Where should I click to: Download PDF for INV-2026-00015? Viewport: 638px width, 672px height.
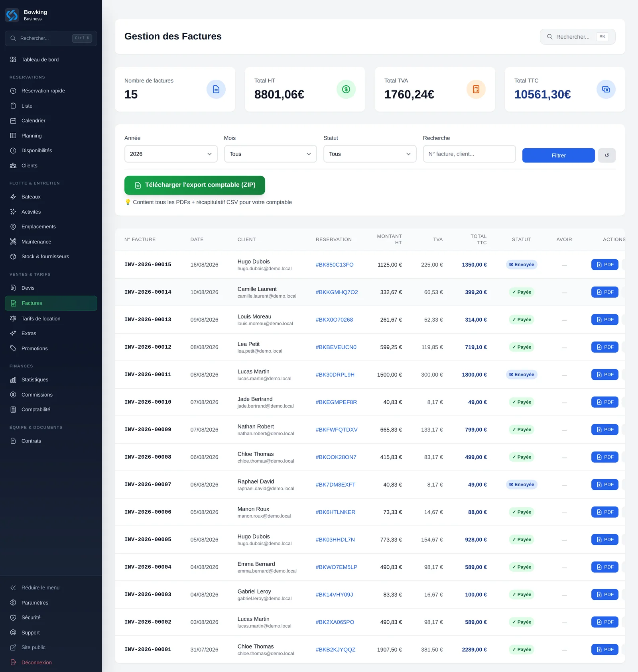click(x=605, y=265)
